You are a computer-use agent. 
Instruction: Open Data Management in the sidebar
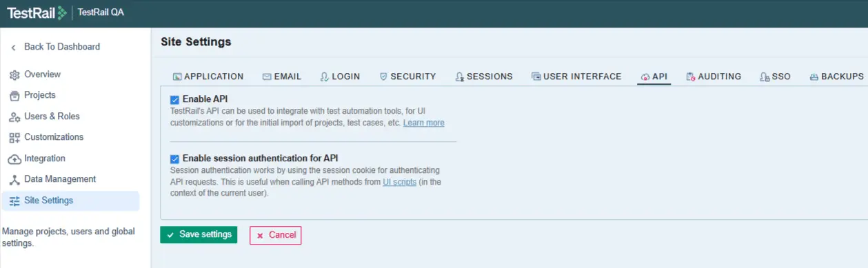click(x=60, y=179)
